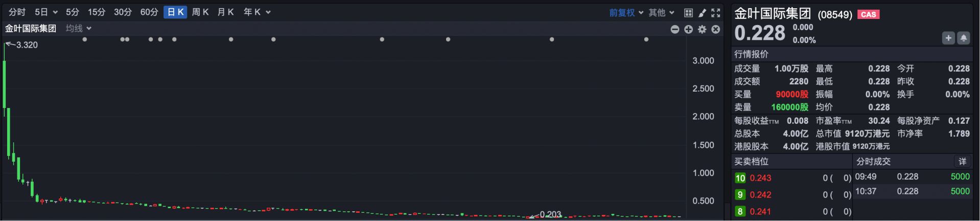Click the 成交量 1.00万股 value

791,69
